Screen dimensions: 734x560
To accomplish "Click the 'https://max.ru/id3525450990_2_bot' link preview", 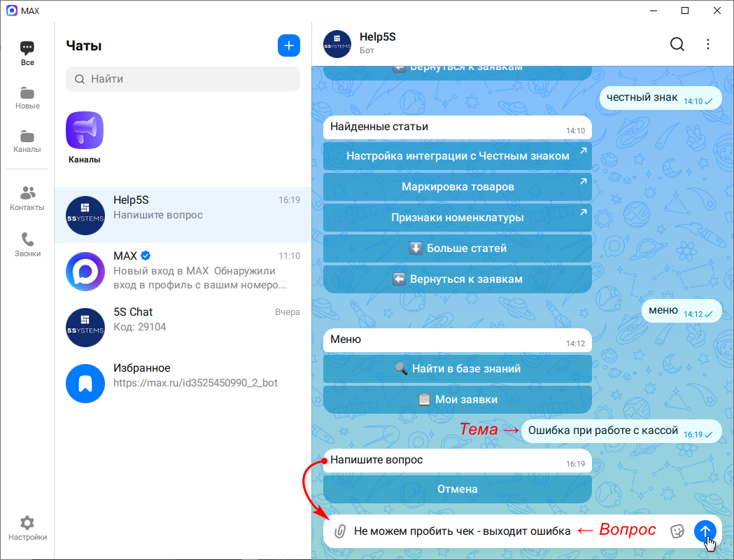I will (x=195, y=383).
